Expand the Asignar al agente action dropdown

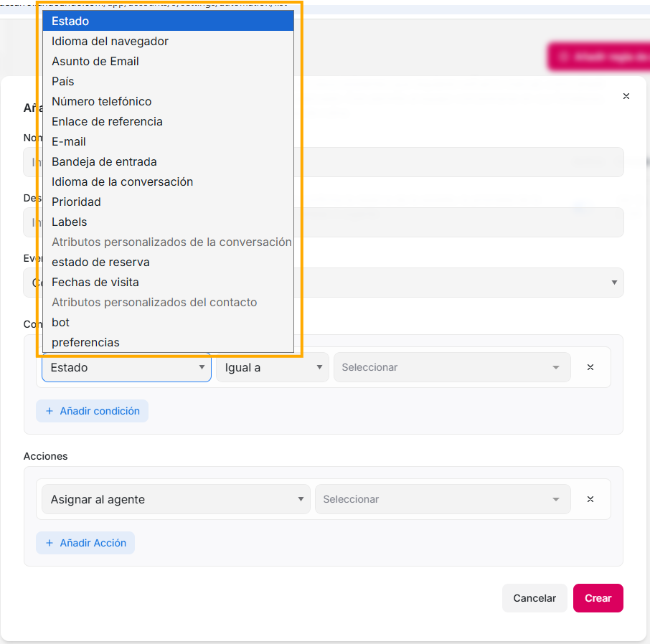point(176,499)
